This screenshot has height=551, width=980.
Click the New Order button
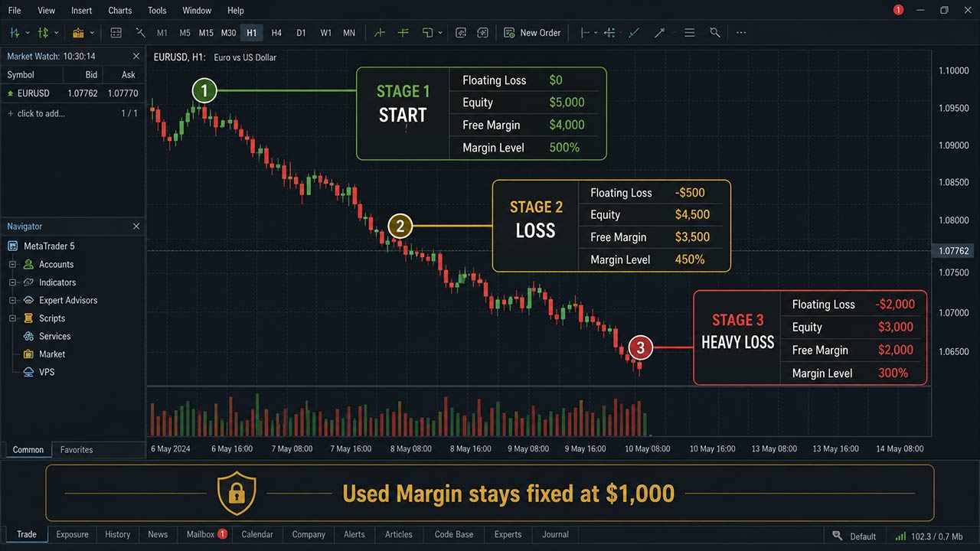532,33
